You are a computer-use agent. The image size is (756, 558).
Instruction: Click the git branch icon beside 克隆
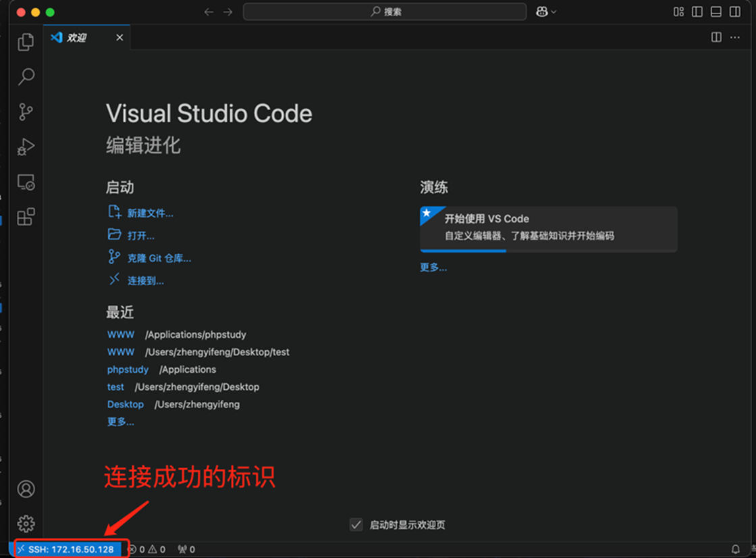(114, 257)
